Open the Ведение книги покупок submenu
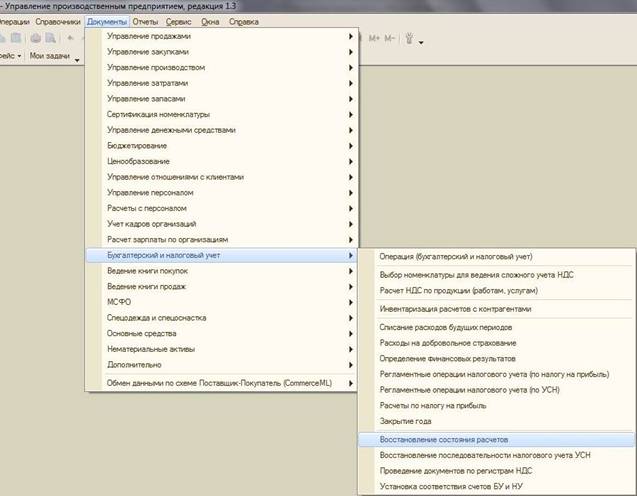 222,271
